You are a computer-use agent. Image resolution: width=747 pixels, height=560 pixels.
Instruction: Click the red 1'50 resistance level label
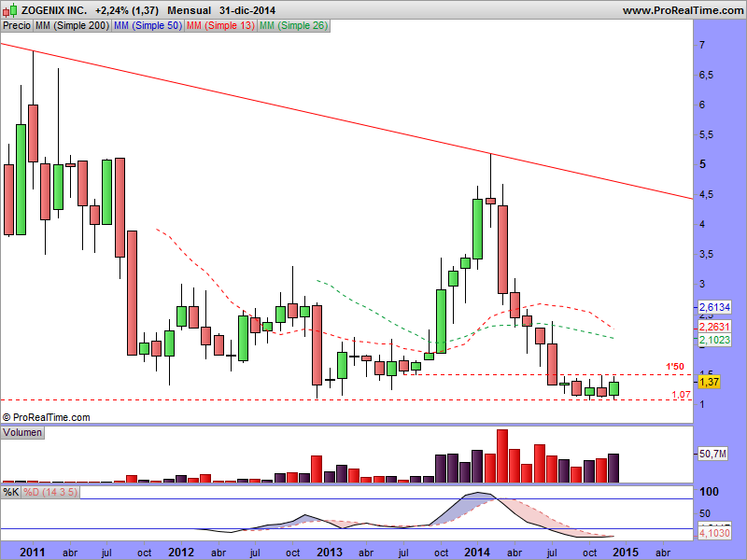(x=674, y=367)
